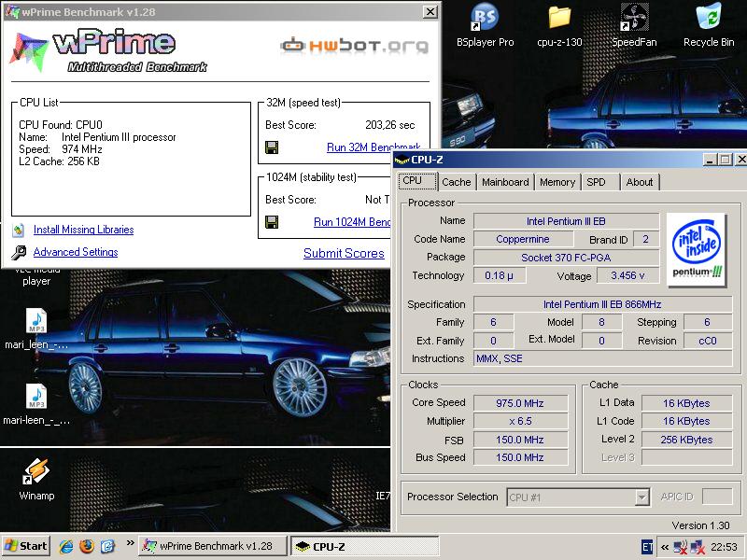The image size is (747, 560).
Task: Switch to the Cache tab in CPU-Z
Action: tap(457, 182)
